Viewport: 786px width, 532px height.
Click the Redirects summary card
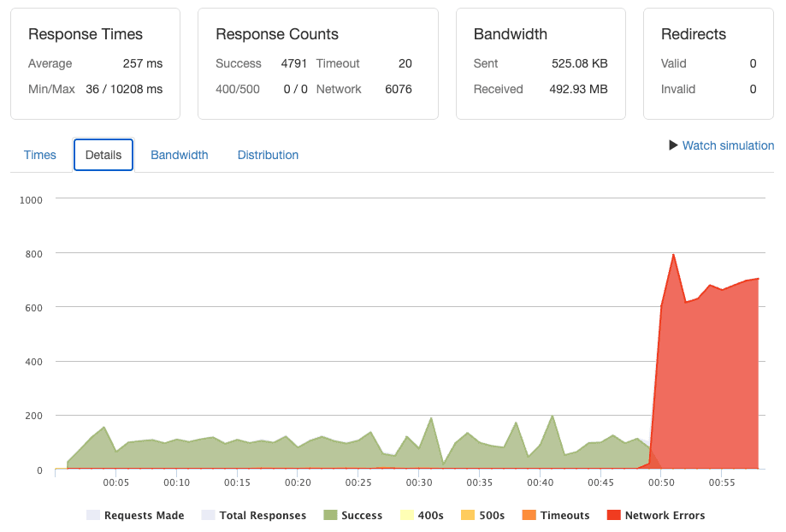(708, 63)
